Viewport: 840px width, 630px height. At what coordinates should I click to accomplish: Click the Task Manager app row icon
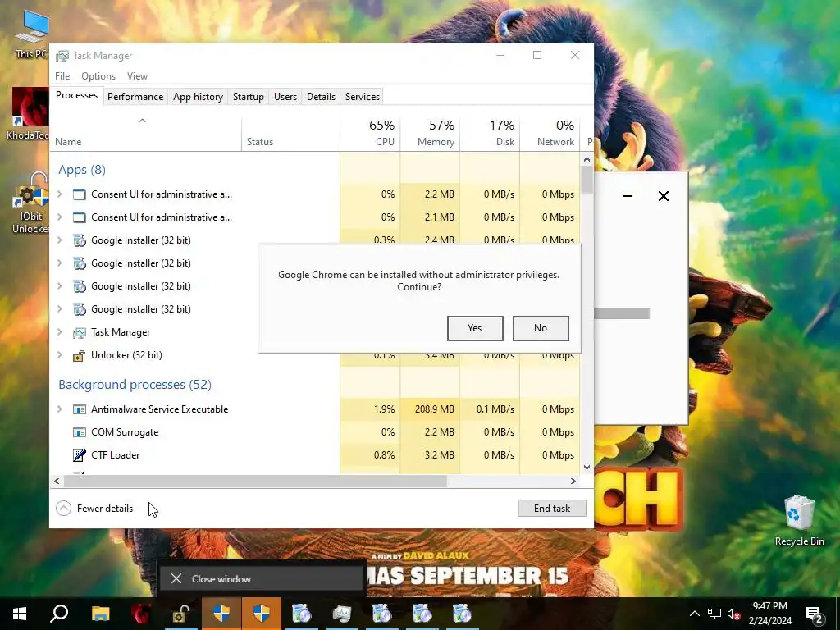pos(80,333)
